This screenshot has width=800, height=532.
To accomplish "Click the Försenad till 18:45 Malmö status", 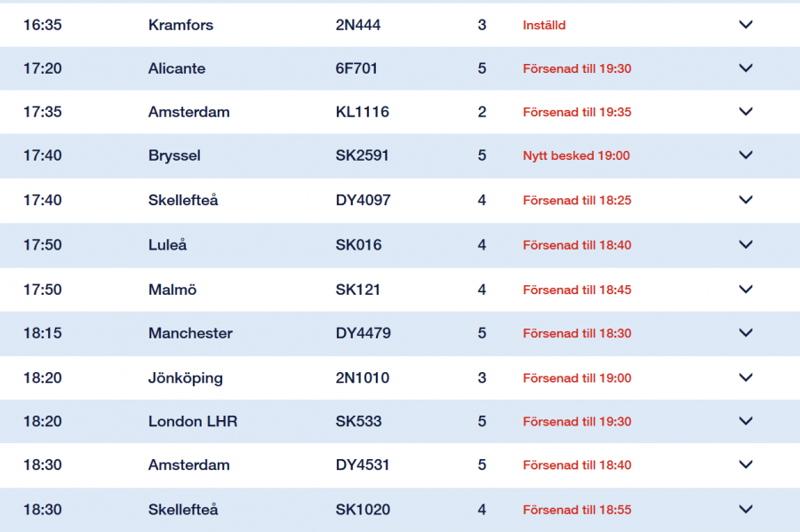I will click(x=577, y=290).
